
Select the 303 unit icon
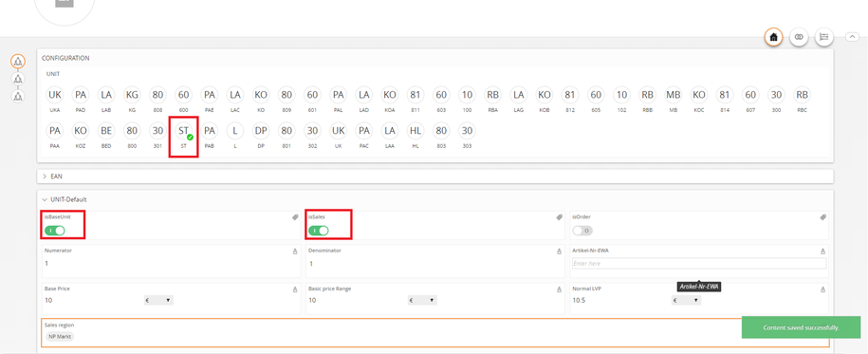tap(467, 131)
